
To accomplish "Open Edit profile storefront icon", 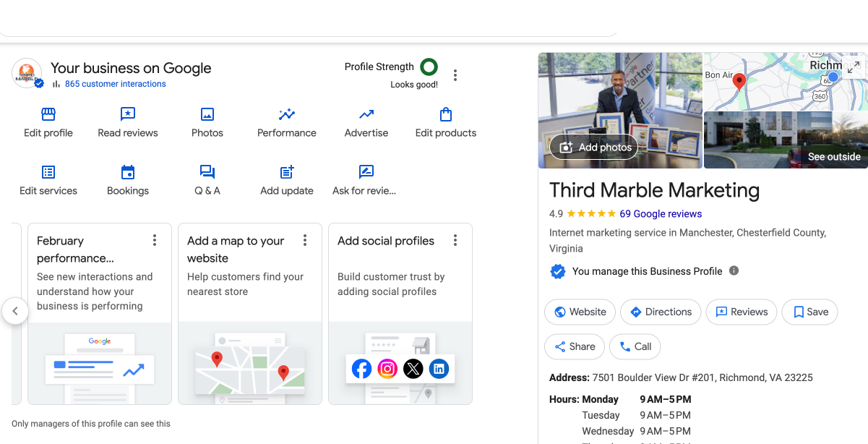I will (x=48, y=114).
